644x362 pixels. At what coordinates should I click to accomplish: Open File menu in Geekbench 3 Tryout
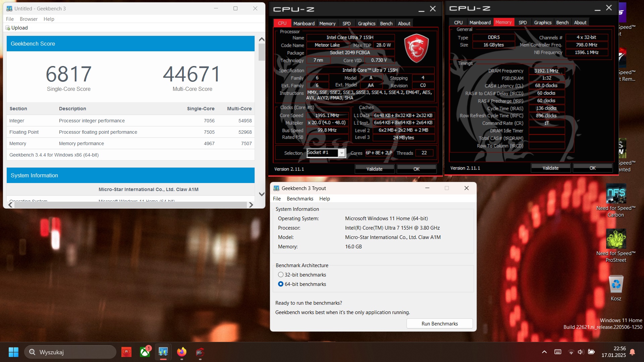pos(277,199)
